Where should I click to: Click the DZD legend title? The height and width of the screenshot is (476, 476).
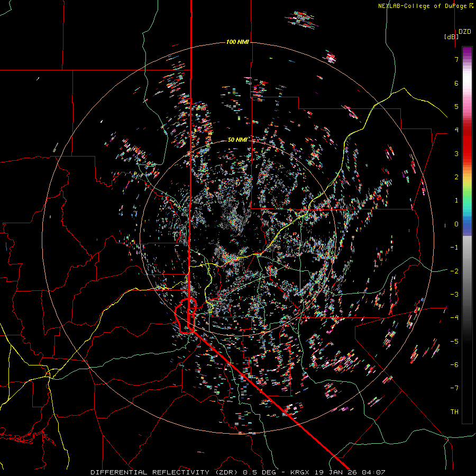pyautogui.click(x=464, y=32)
